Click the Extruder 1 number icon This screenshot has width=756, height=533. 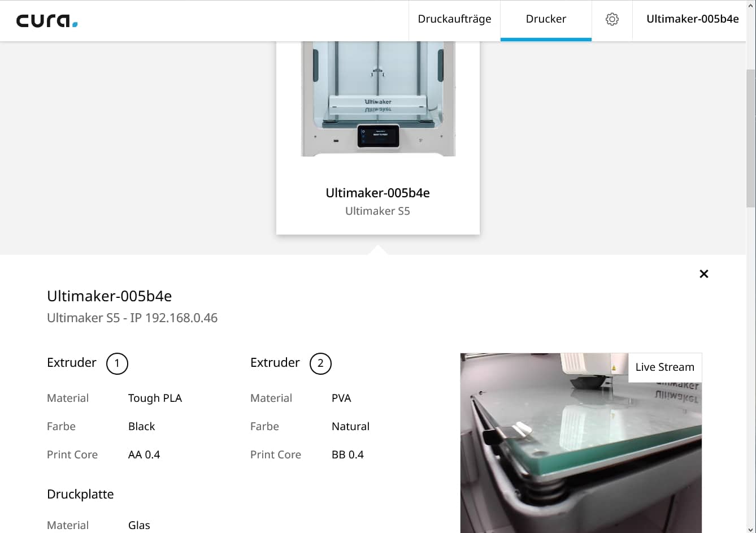(117, 363)
